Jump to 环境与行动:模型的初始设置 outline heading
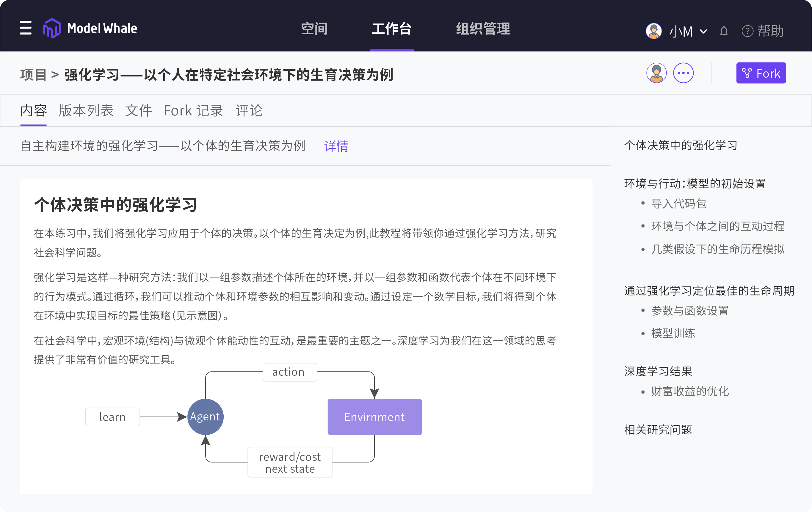This screenshot has width=812, height=512. [x=695, y=184]
